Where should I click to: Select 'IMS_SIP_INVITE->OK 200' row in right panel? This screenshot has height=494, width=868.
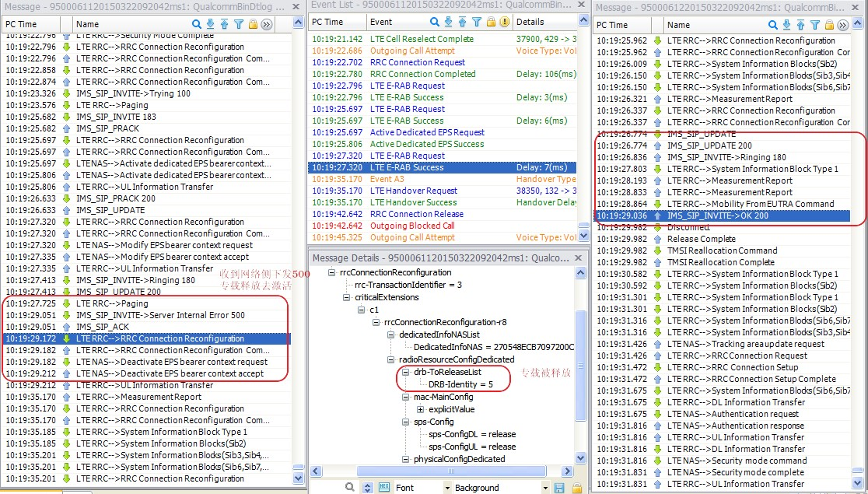[722, 215]
